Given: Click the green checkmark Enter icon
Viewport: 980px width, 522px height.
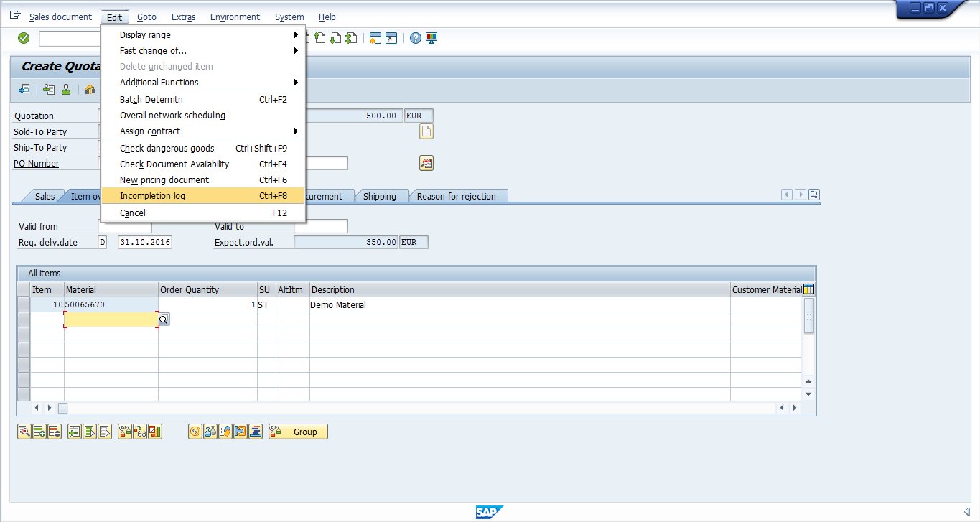Looking at the screenshot, I should click(x=24, y=38).
